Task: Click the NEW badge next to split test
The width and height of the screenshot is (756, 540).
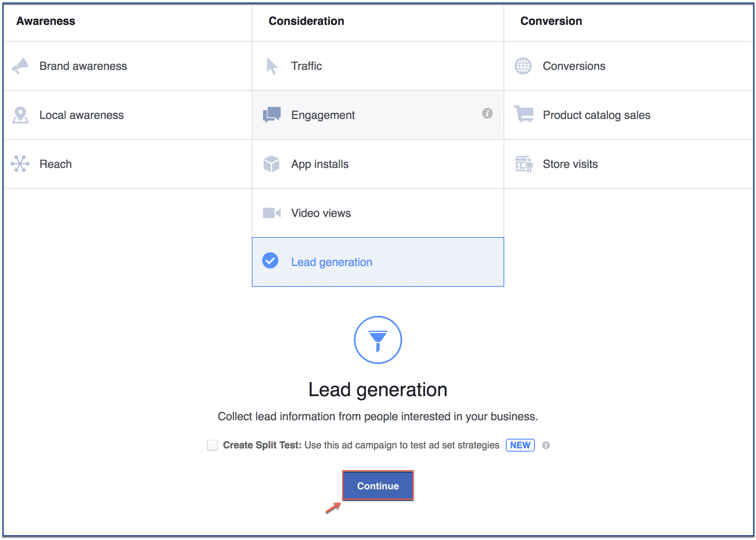Action: 520,445
